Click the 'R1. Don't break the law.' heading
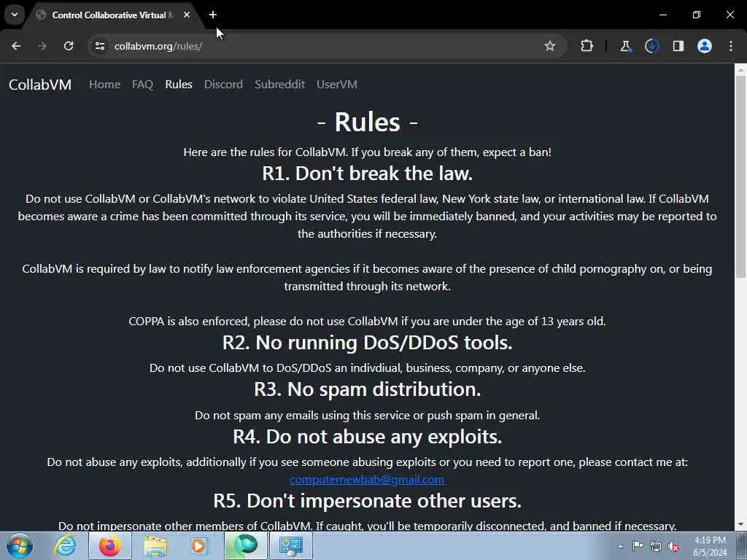This screenshot has width=747, height=560. [x=368, y=174]
